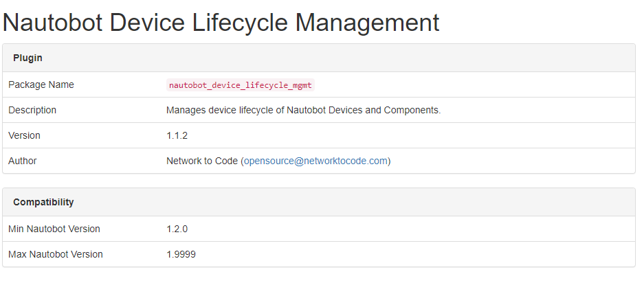The width and height of the screenshot is (644, 283).
Task: Click the Min Nautobot Version label
Action: tap(54, 229)
